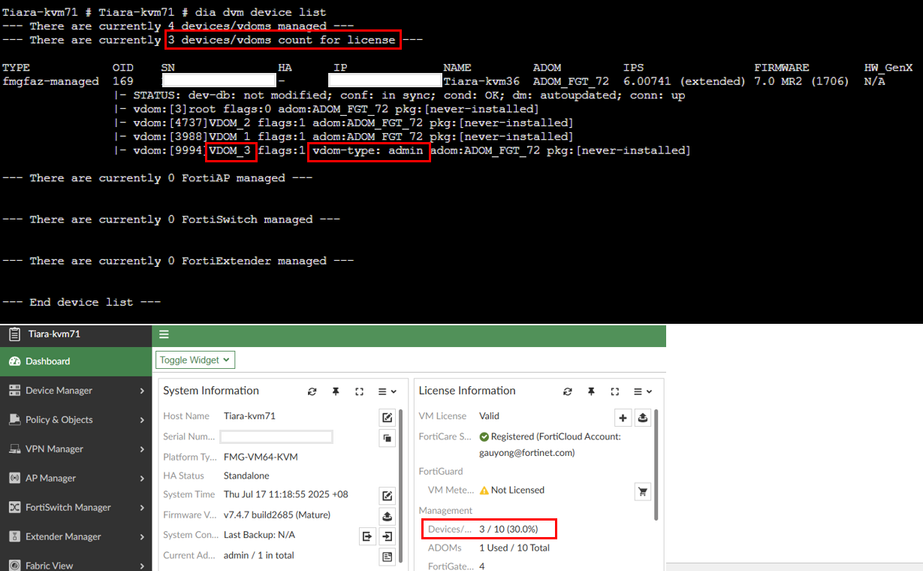The width and height of the screenshot is (923, 571).
Task: Pin the System Information widget
Action: click(336, 391)
